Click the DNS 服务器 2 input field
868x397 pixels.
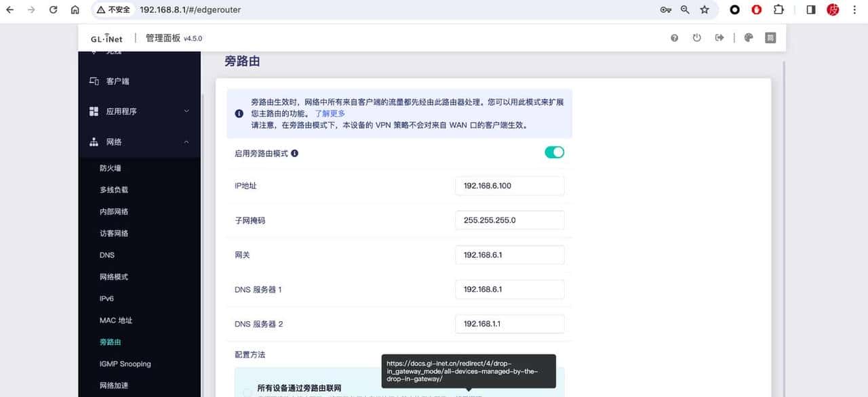coord(509,324)
